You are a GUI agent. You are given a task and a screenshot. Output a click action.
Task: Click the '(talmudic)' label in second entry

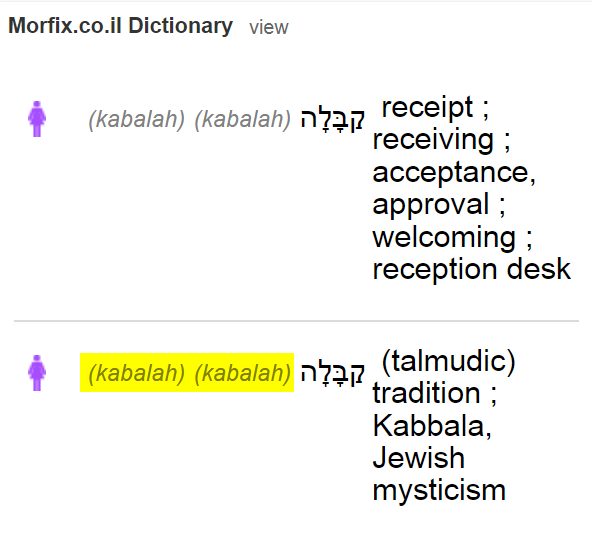pos(449,362)
